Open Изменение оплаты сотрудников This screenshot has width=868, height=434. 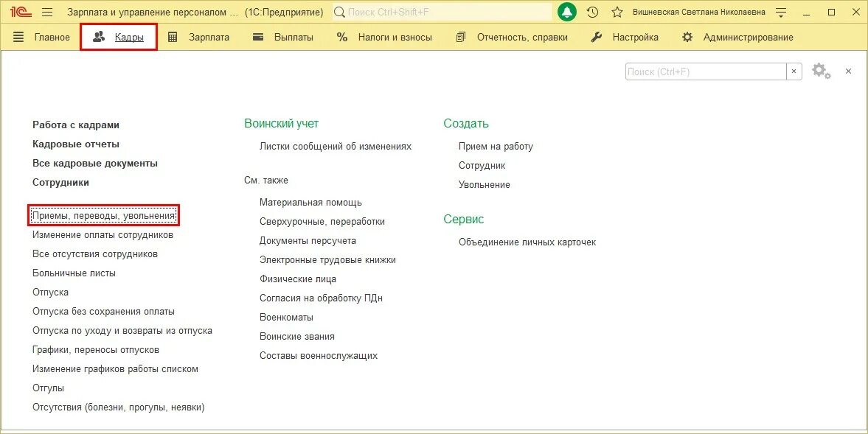(x=103, y=235)
